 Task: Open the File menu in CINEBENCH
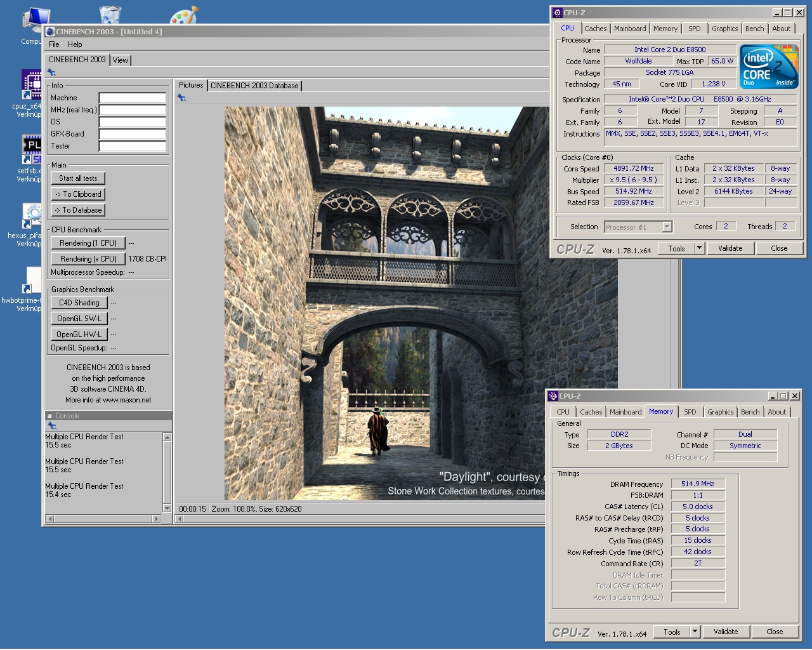(x=54, y=44)
